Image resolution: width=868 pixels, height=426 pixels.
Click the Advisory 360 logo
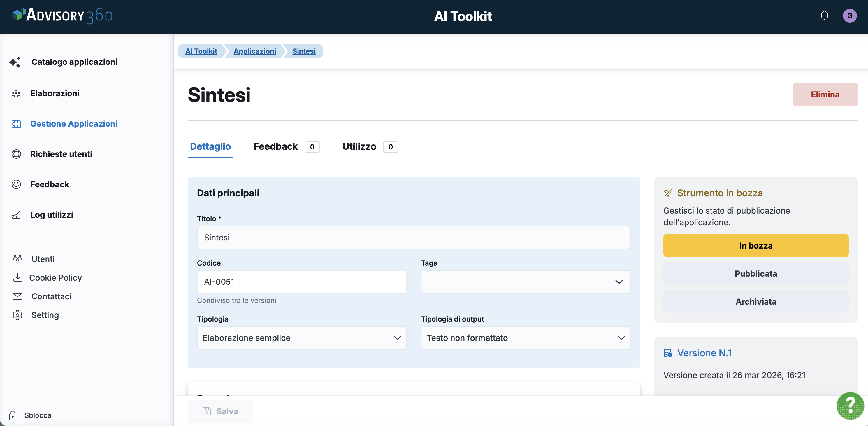coord(63,15)
